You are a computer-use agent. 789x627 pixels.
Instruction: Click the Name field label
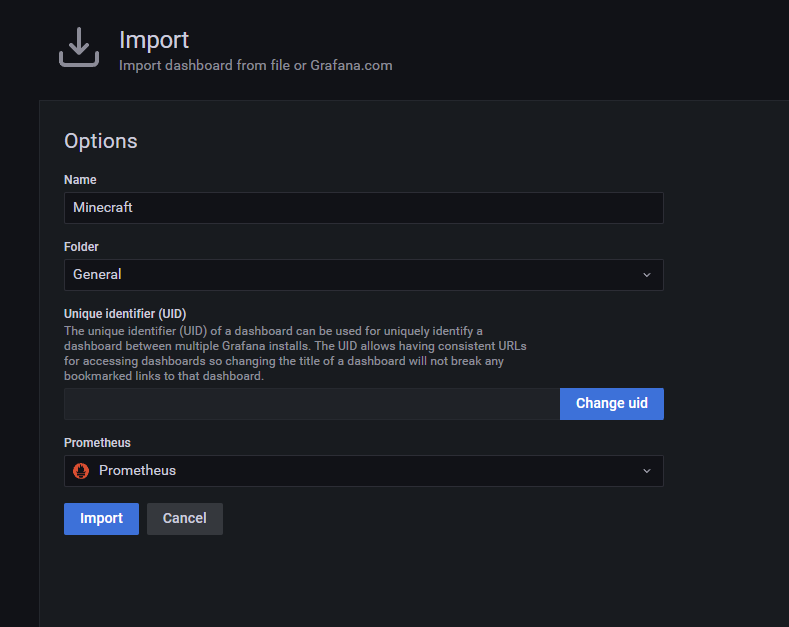(80, 180)
